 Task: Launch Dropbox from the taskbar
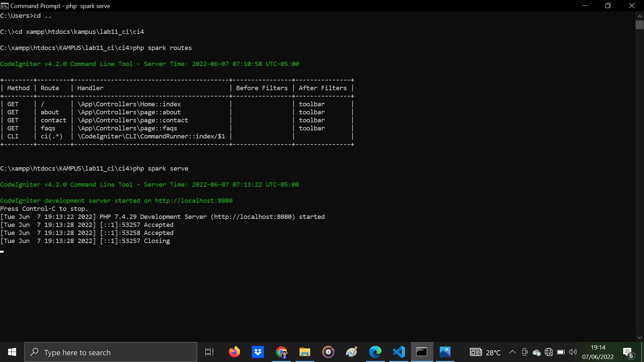(258, 352)
